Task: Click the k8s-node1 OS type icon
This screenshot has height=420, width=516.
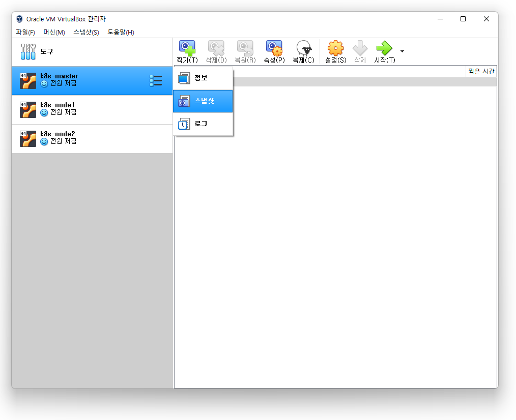Action: pos(28,110)
